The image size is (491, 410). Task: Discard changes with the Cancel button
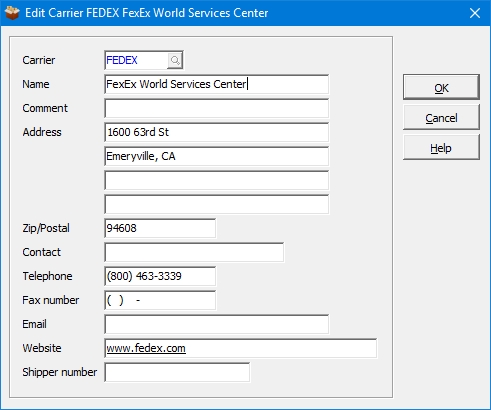[x=441, y=117]
